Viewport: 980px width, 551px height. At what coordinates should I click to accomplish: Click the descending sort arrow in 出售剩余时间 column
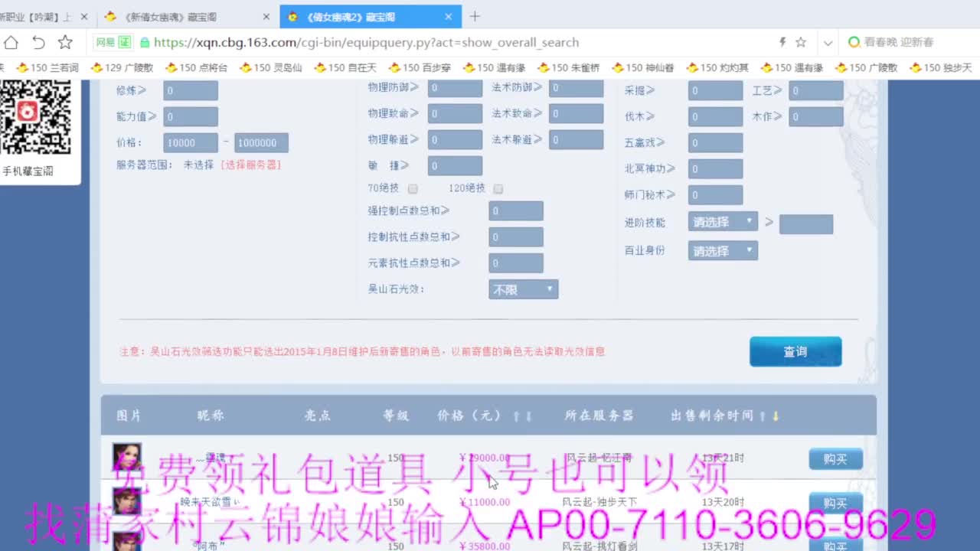coord(775,416)
